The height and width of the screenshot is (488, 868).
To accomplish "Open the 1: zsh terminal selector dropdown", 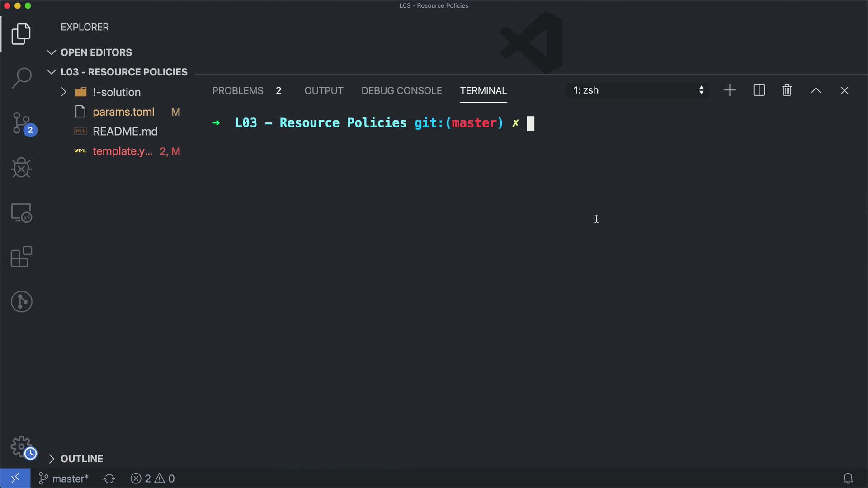I will [x=637, y=90].
